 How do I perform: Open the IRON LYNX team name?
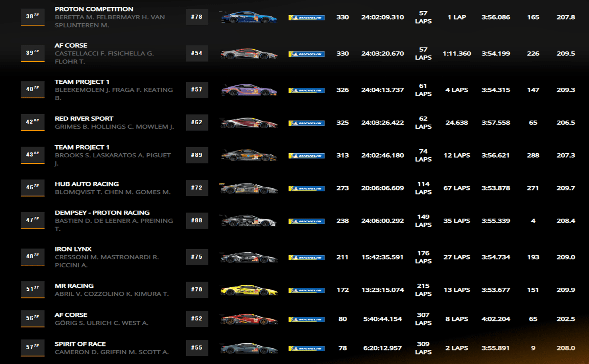point(73,249)
